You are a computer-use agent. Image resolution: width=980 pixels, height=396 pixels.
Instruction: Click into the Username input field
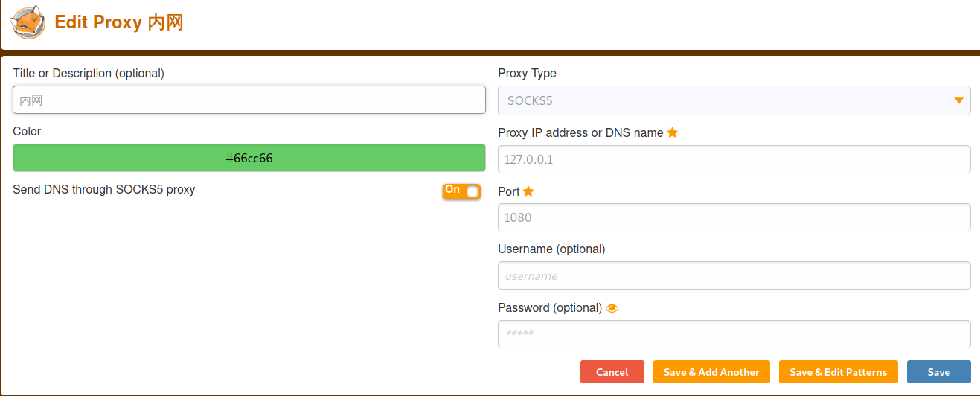click(x=734, y=275)
